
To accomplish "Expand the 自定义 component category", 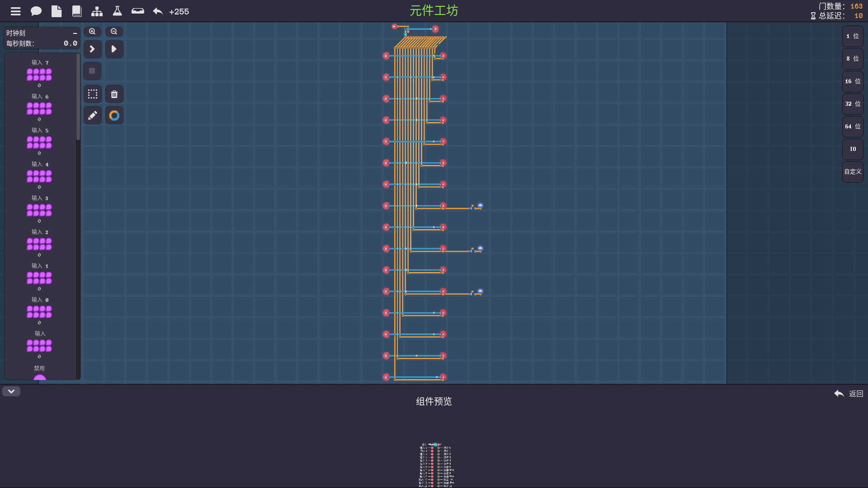I will coord(853,172).
